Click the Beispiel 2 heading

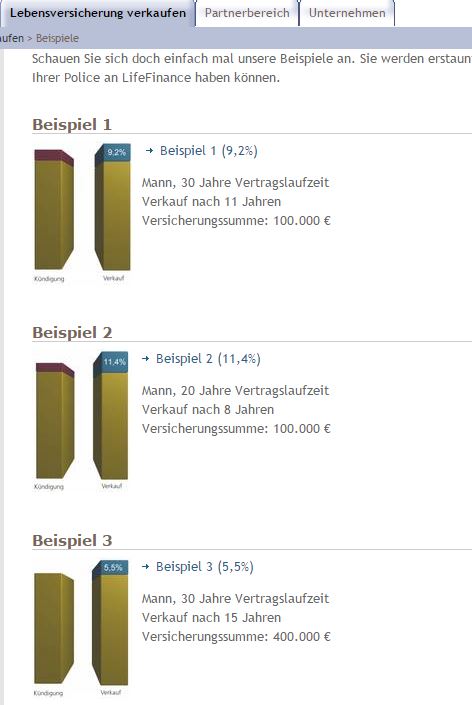pyautogui.click(x=72, y=333)
